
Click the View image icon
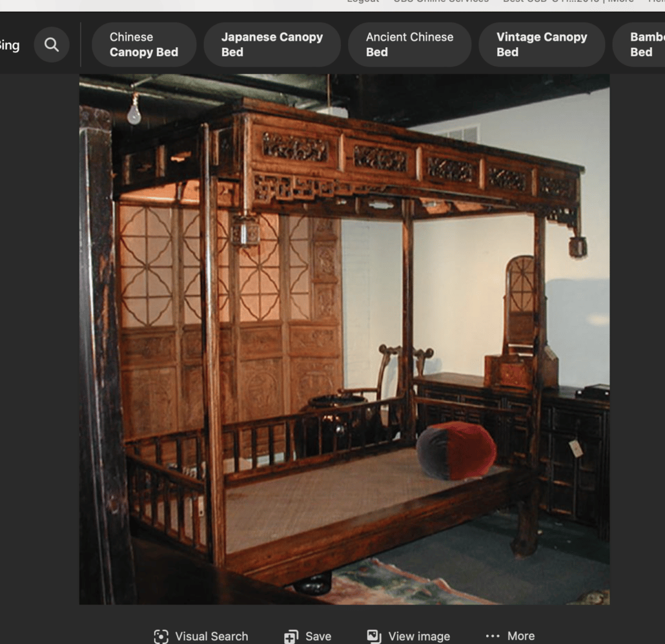374,636
